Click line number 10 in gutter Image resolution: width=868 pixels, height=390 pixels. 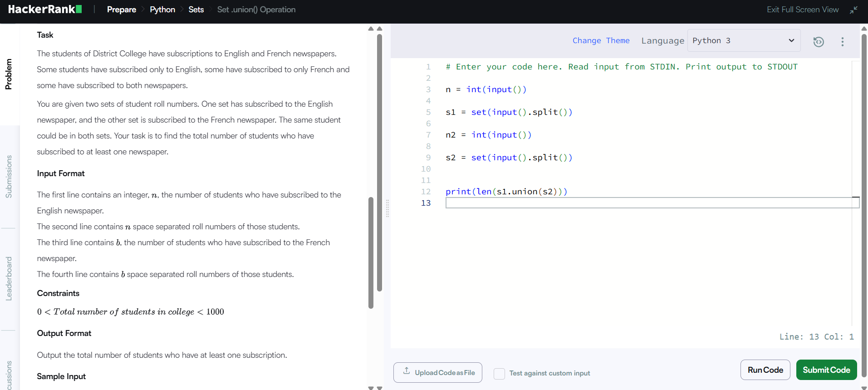click(426, 169)
